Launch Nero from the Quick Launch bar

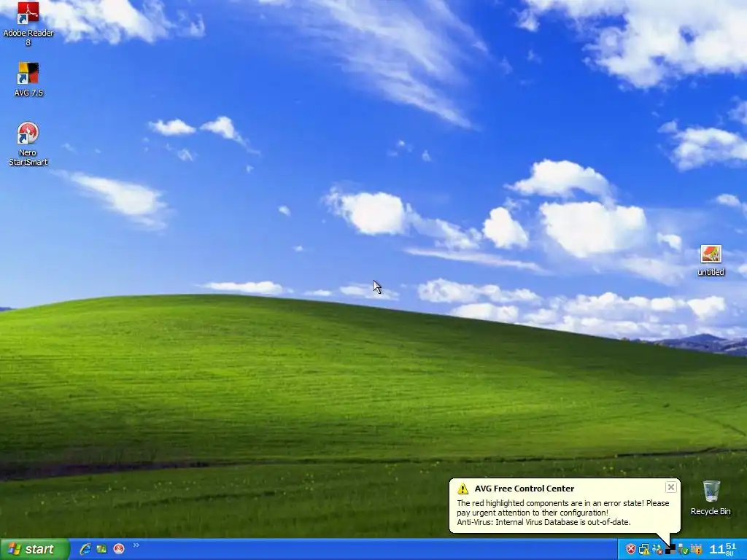coord(119,549)
